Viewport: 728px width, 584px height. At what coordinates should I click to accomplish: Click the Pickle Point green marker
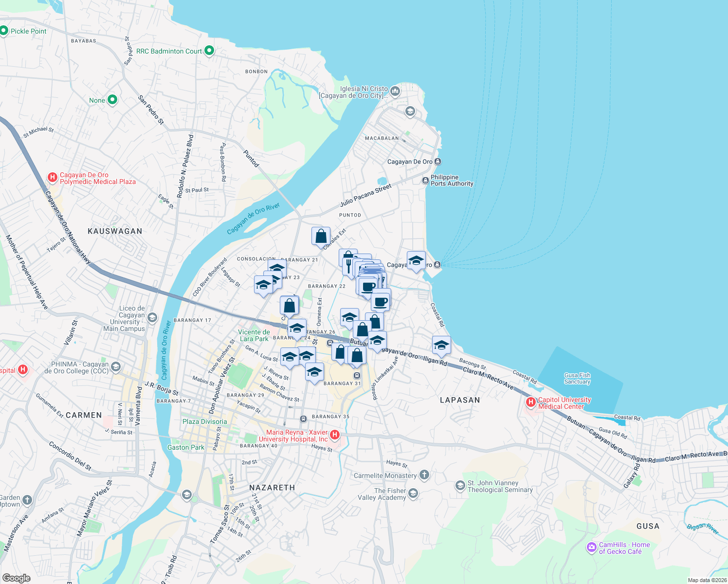point(4,31)
